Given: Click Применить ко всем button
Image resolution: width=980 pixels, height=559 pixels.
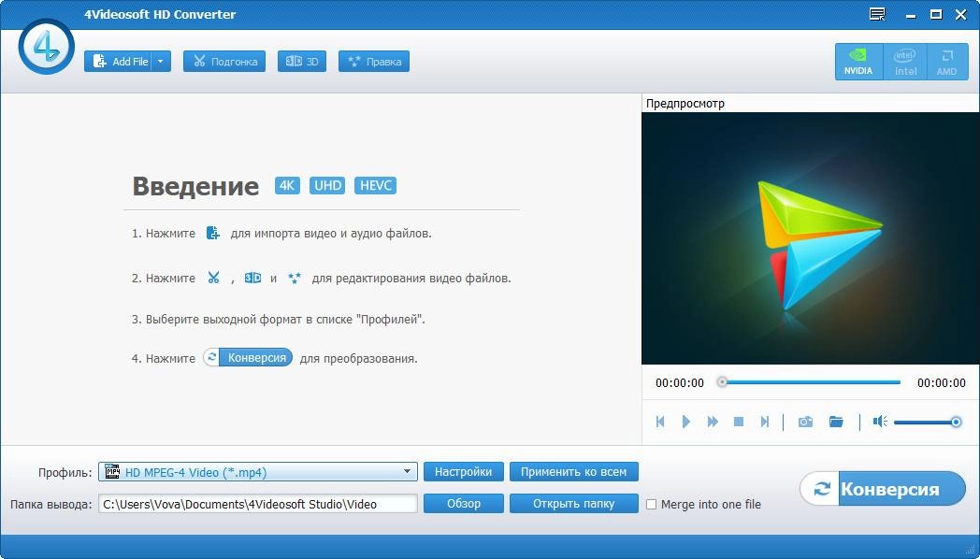Looking at the screenshot, I should [x=574, y=471].
